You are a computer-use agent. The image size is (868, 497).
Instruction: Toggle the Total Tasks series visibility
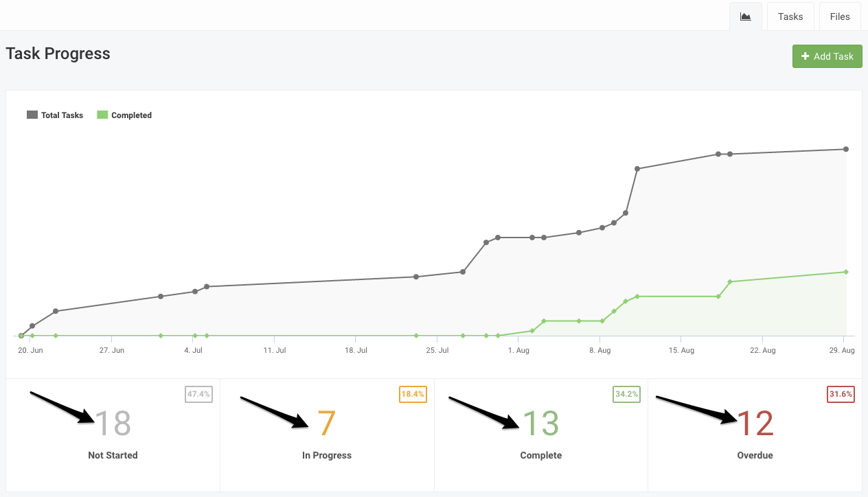54,115
